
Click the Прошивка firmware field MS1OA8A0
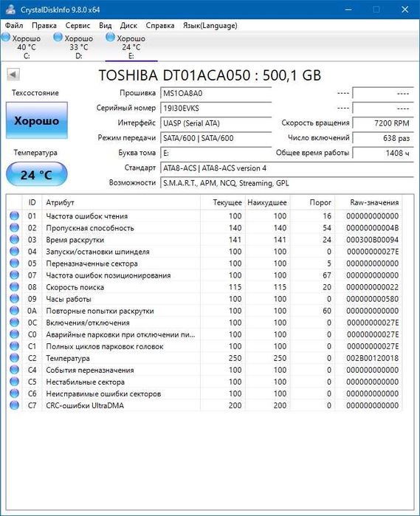coord(216,93)
